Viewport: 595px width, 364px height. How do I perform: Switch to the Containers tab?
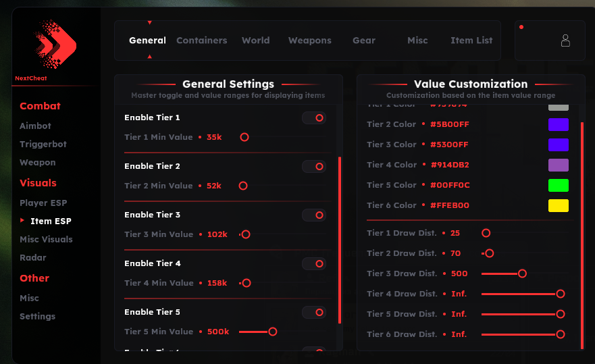[x=201, y=41]
